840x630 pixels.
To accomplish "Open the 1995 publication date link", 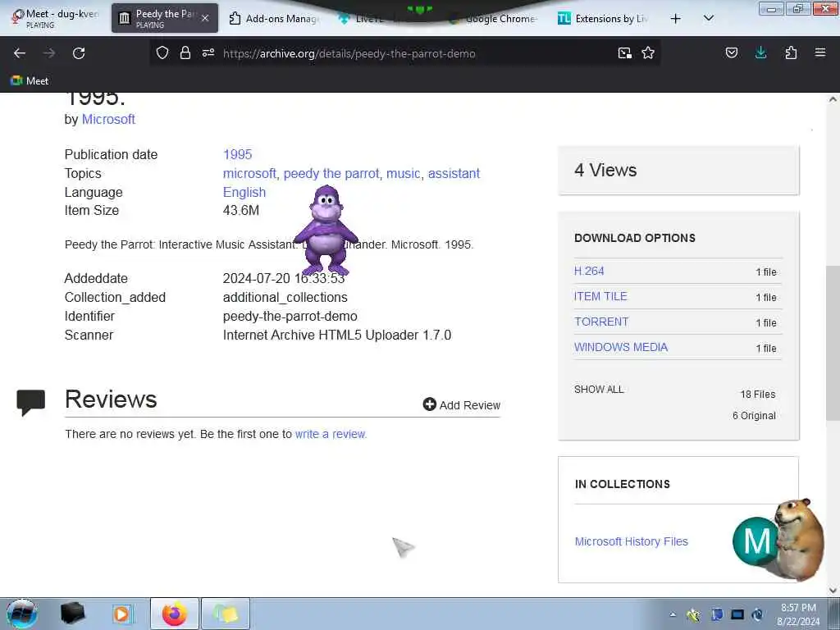I will click(x=237, y=154).
